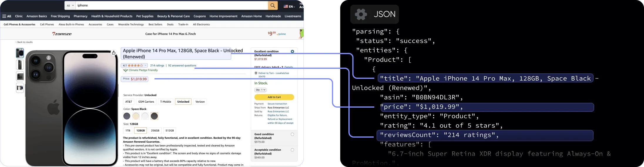
Task: Open Coupons nav item
Action: 199,16
